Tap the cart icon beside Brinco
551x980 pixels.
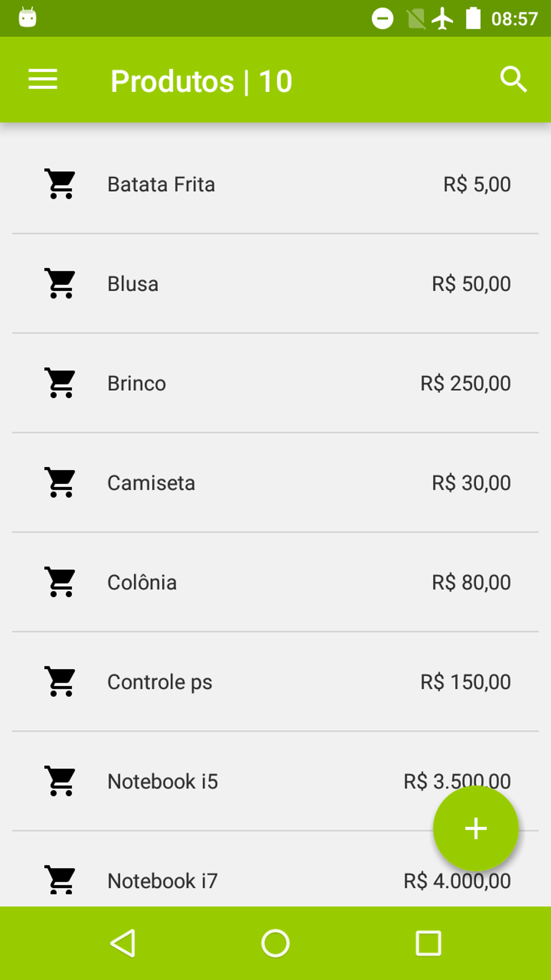(x=61, y=383)
